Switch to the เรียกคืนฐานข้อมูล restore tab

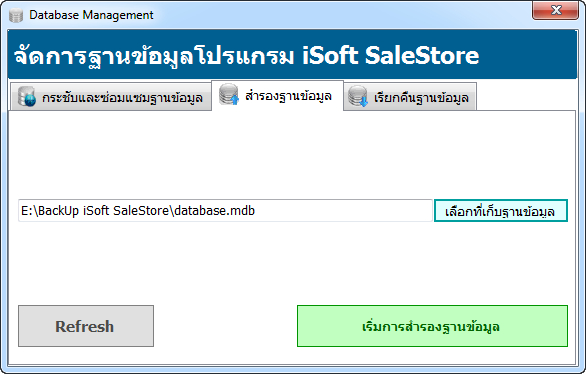point(410,97)
